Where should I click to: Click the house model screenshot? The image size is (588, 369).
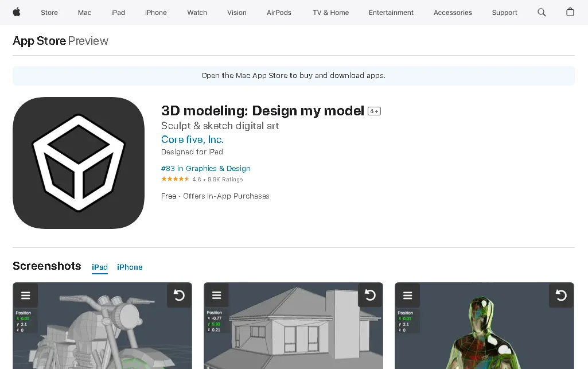[x=293, y=339]
